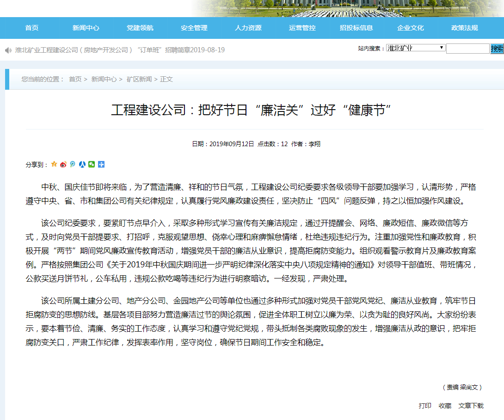Click the site search text field

coord(467,49)
